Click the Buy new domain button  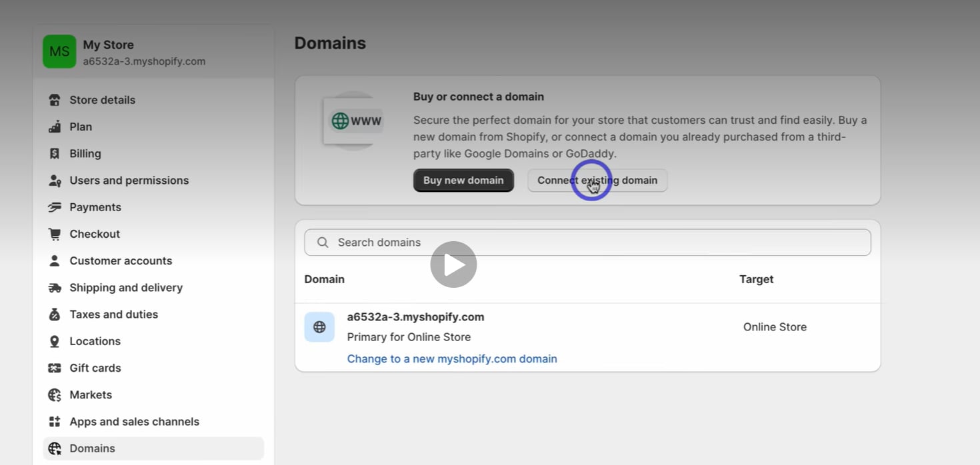(x=463, y=181)
